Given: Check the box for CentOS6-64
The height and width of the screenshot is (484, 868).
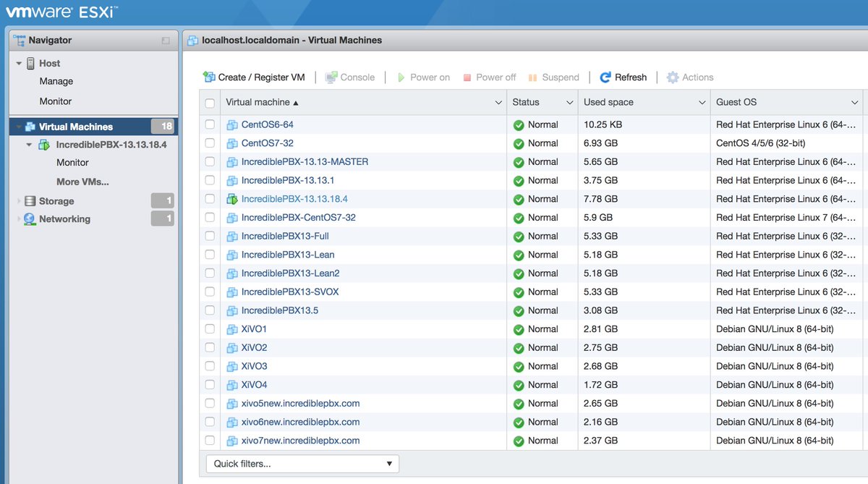Looking at the screenshot, I should pyautogui.click(x=210, y=124).
